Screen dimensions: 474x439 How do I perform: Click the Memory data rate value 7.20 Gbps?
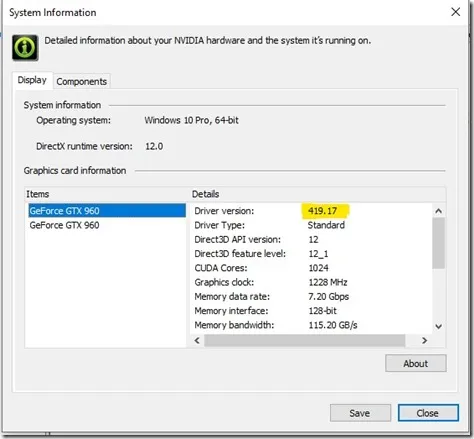(x=329, y=296)
